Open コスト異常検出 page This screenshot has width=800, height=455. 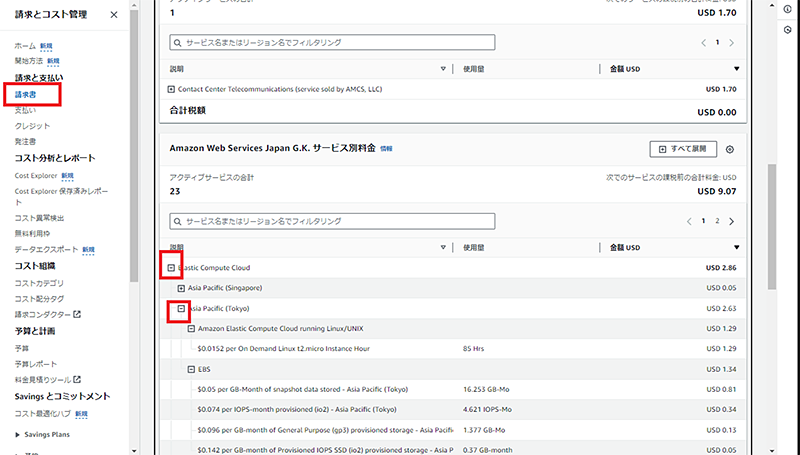click(x=39, y=218)
